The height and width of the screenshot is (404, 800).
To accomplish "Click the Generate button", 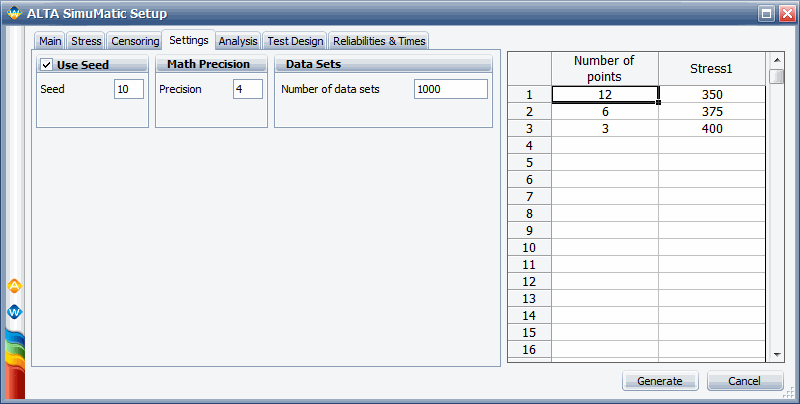I will pos(660,381).
